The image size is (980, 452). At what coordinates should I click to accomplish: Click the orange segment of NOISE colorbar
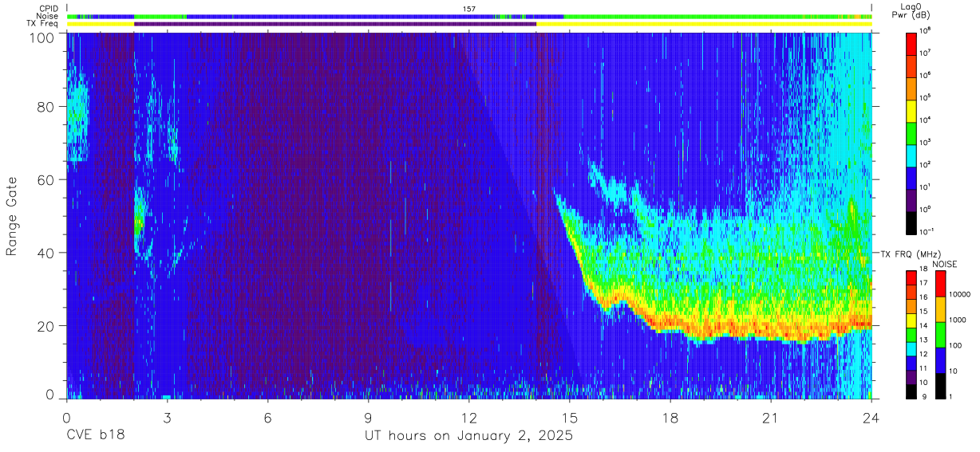coord(940,309)
